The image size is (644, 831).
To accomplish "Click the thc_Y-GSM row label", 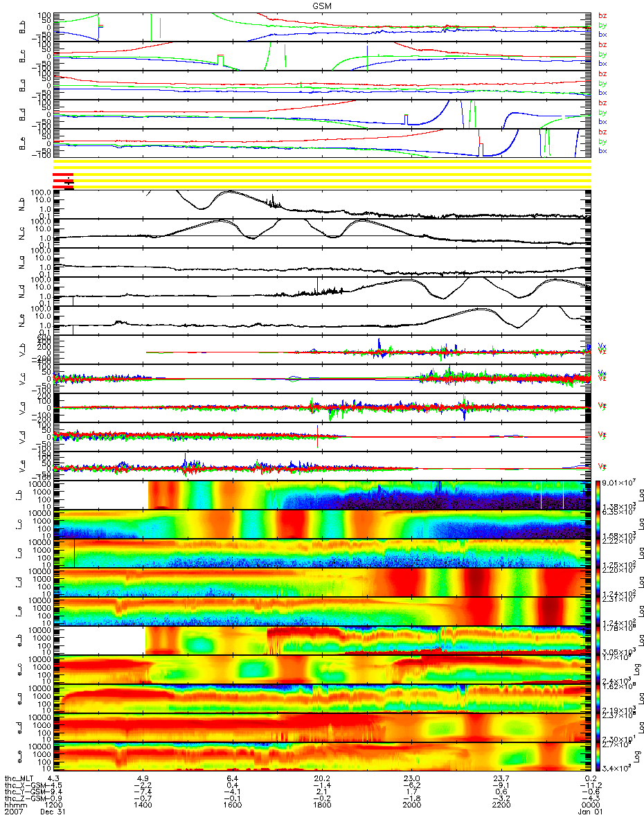I will [26, 793].
